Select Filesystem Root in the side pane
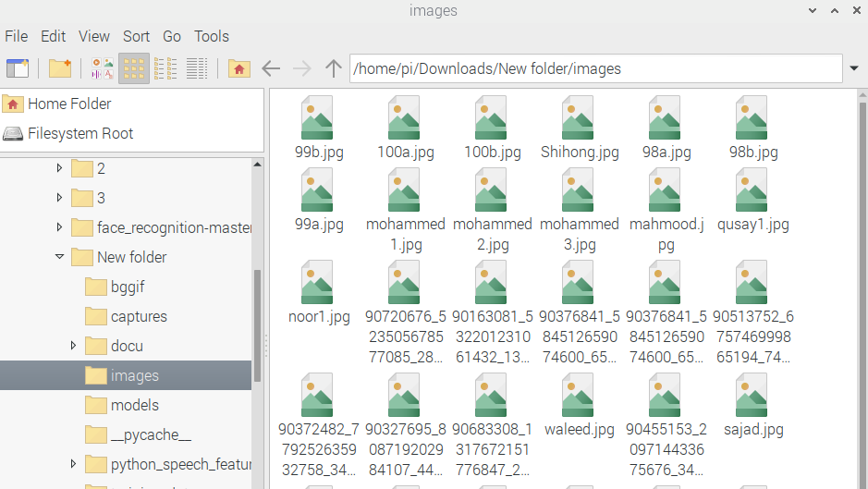Image resolution: width=868 pixels, height=489 pixels. (79, 133)
